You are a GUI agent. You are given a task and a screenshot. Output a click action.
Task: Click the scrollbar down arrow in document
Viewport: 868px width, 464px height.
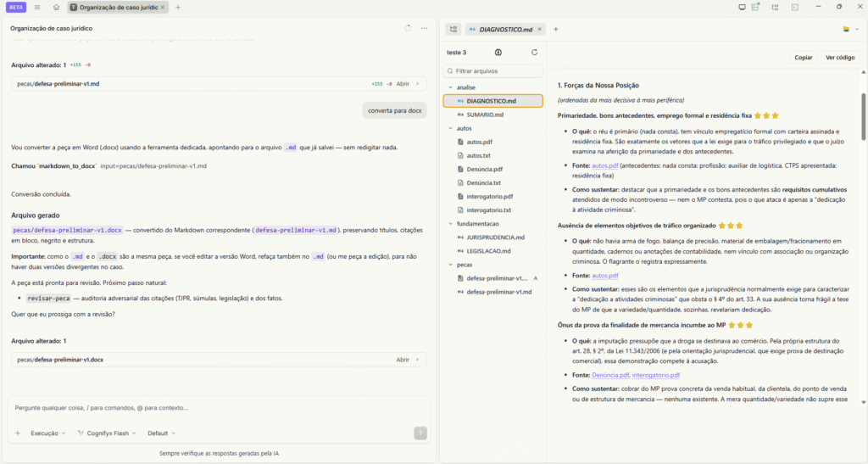point(864,403)
